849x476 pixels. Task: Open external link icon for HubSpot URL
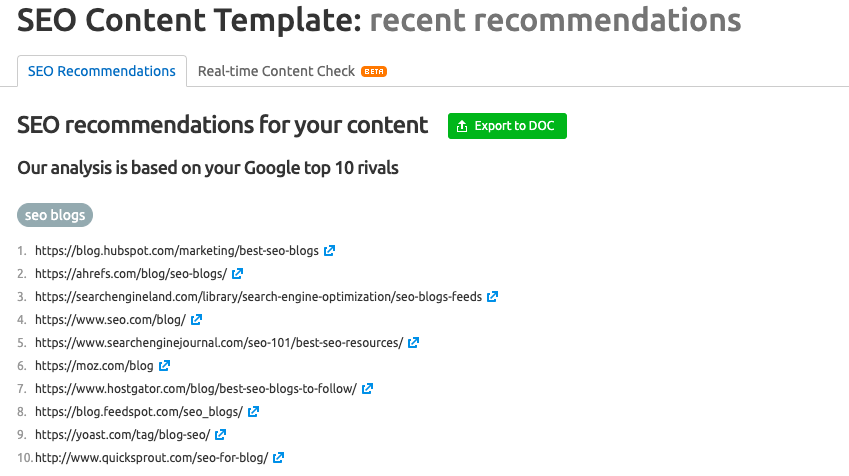coord(330,251)
